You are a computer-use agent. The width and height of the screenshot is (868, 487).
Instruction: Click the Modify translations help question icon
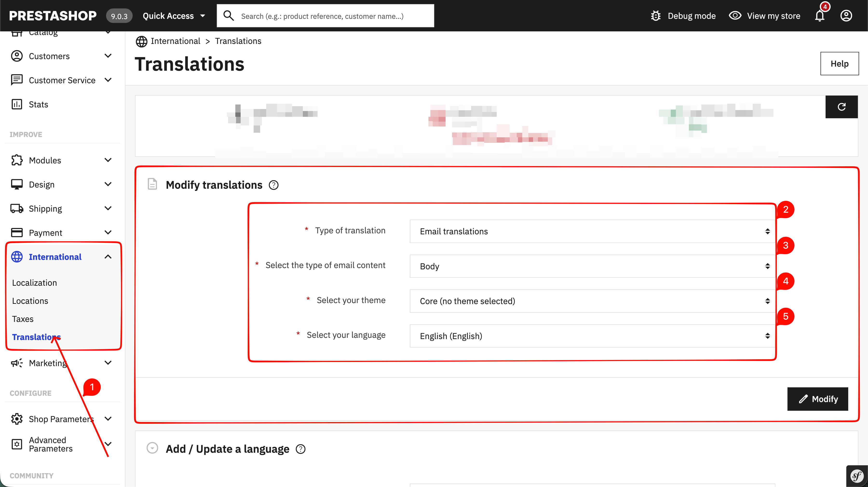click(x=274, y=185)
